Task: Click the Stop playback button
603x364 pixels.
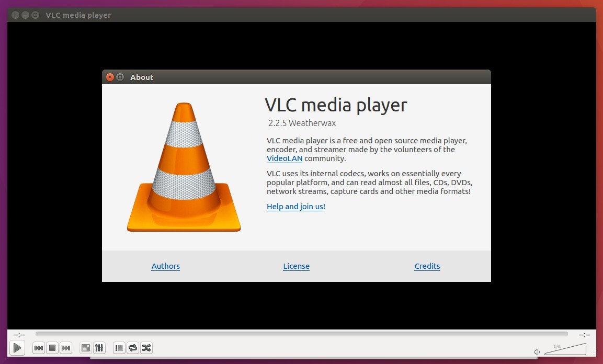Action: (x=51, y=348)
